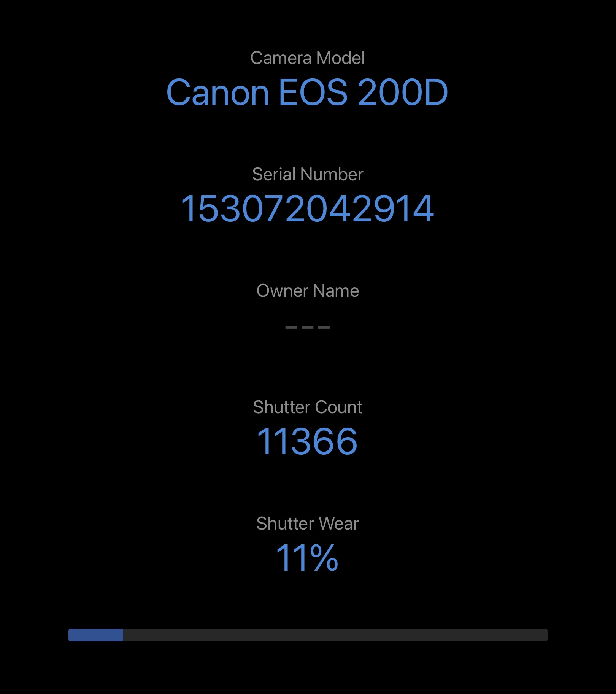616x694 pixels.
Task: Click the Shutter Wear label
Action: [307, 524]
